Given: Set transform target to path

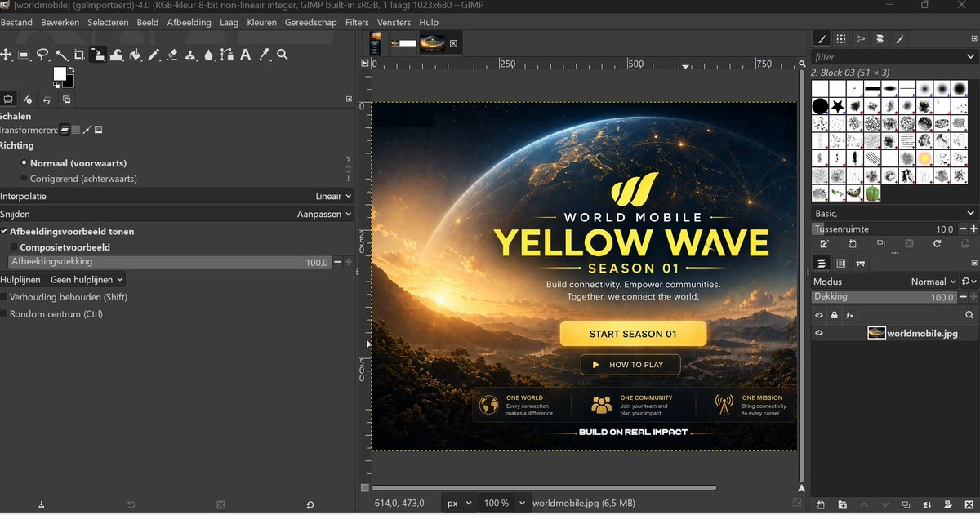Looking at the screenshot, I should (x=87, y=130).
